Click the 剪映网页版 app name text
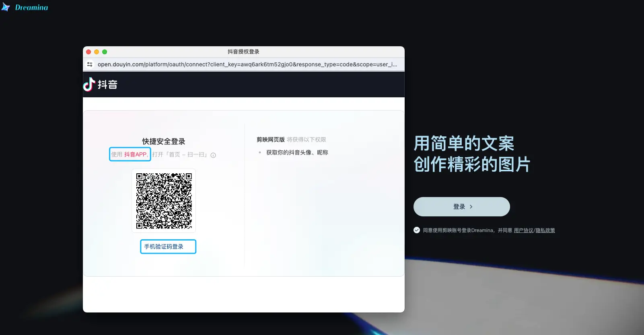The width and height of the screenshot is (644, 335). pos(271,140)
